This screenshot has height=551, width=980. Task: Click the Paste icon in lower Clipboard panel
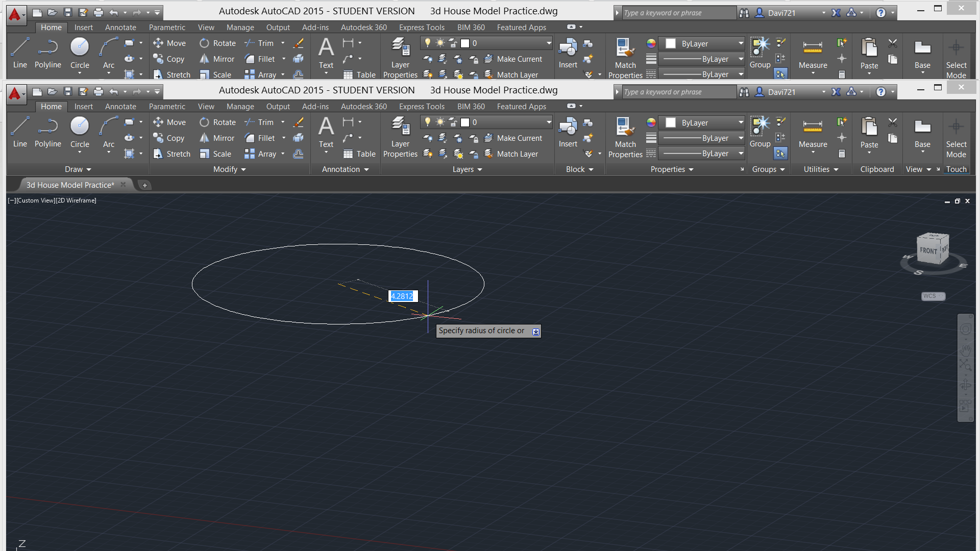(x=869, y=132)
